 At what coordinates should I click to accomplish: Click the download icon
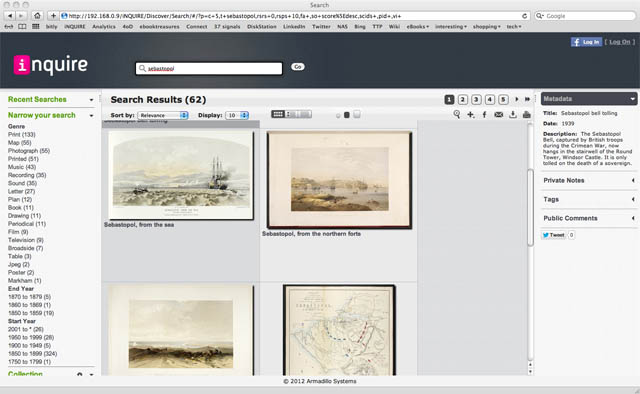coord(513,115)
